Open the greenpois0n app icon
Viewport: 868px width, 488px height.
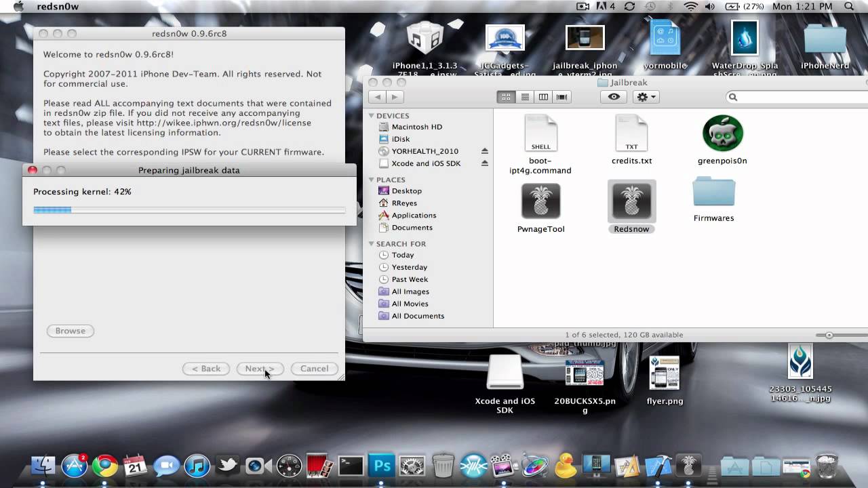point(722,133)
